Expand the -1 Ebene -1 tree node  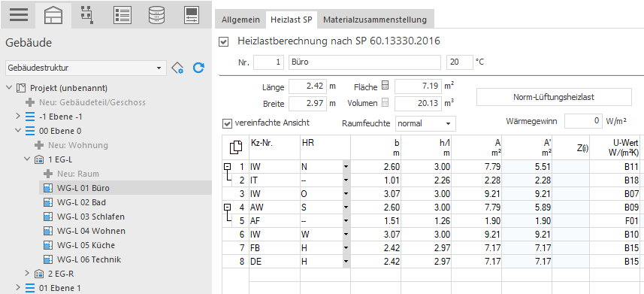(x=18, y=117)
